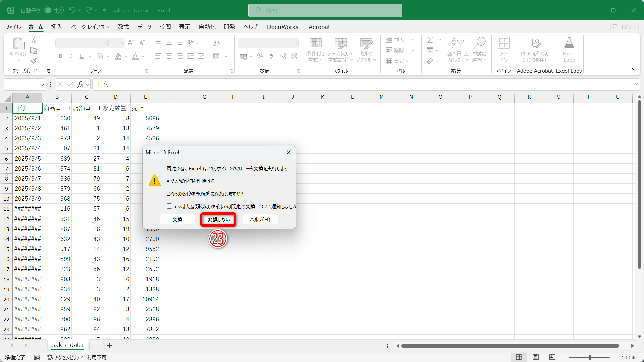Screen dimensions: 644x362
Task: Launch Excel Labs from the ribbon
Action: (x=569, y=50)
